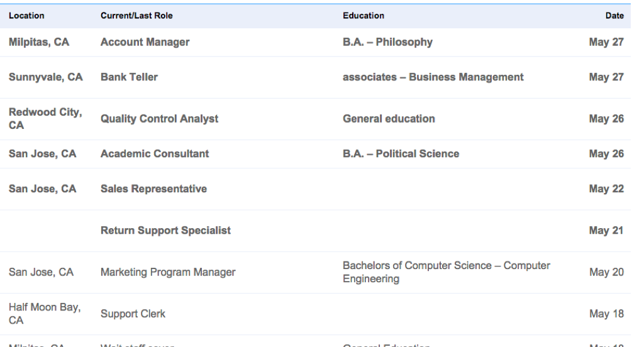Select the Return Support Specialist row

[165, 231]
